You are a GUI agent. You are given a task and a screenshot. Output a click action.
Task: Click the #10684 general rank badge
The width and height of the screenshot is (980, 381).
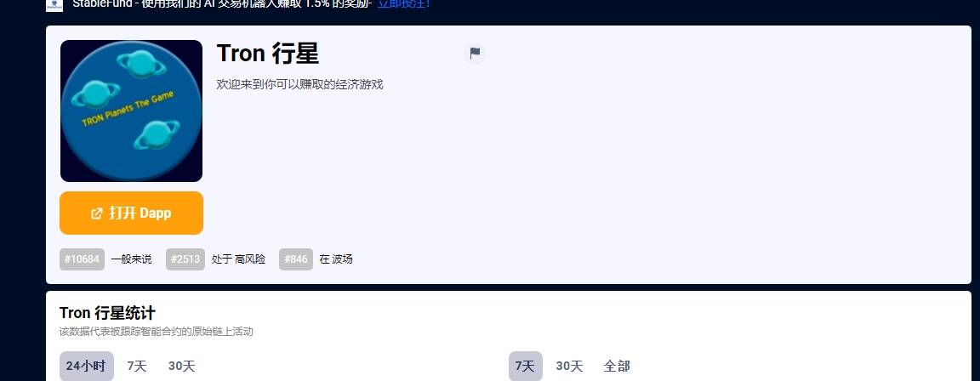[x=82, y=259]
